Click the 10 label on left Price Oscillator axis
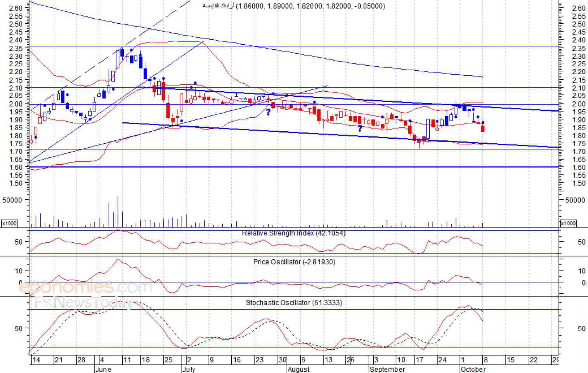The image size is (588, 373). coord(19,270)
